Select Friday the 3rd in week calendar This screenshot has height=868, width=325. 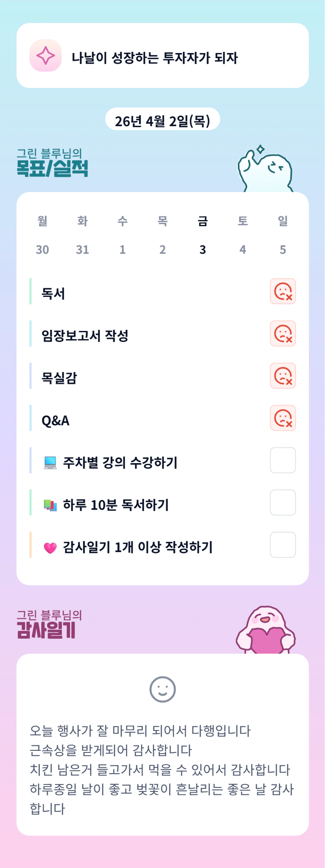[x=202, y=235]
